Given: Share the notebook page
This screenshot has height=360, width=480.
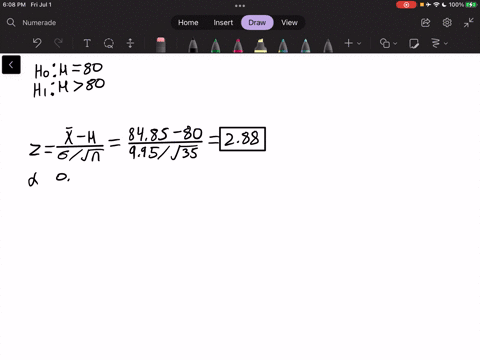Looking at the screenshot, I should (x=425, y=23).
